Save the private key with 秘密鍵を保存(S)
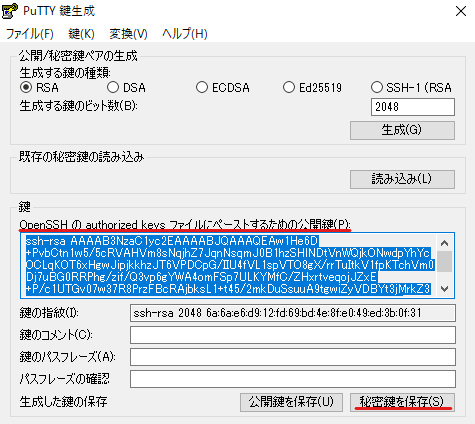This screenshot has width=475, height=424. [x=402, y=402]
